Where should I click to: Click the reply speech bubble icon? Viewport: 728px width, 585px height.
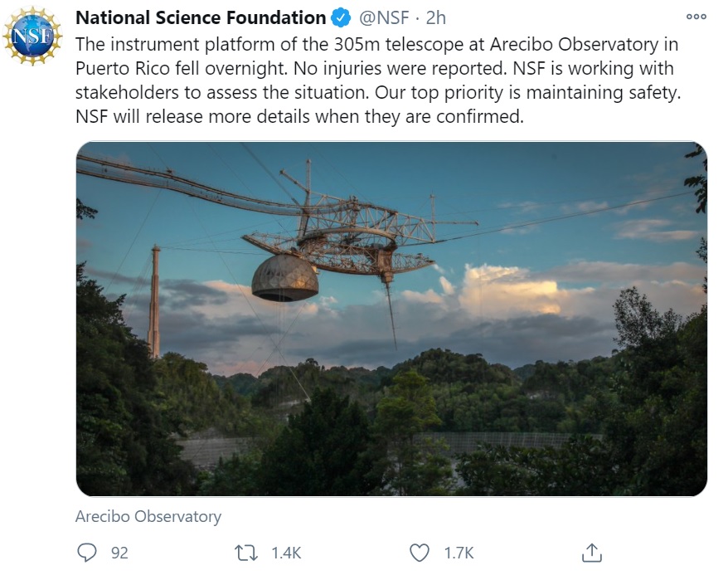pos(87,553)
